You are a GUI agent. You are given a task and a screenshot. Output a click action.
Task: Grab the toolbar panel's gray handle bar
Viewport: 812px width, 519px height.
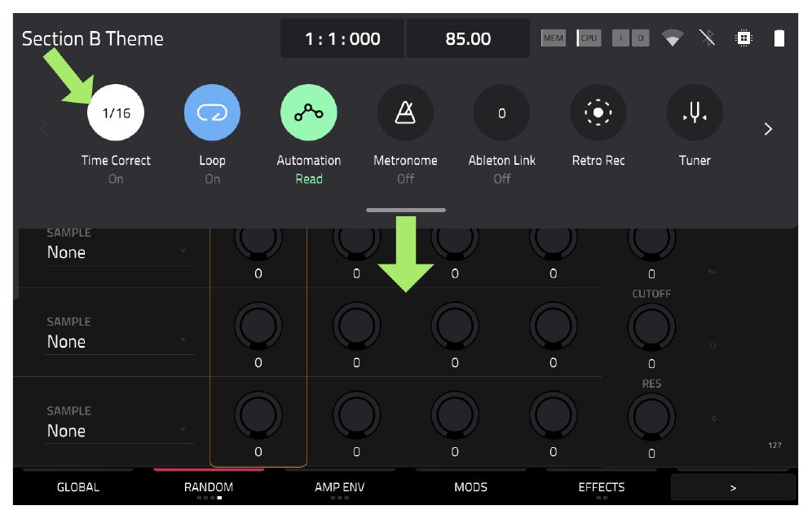(405, 210)
